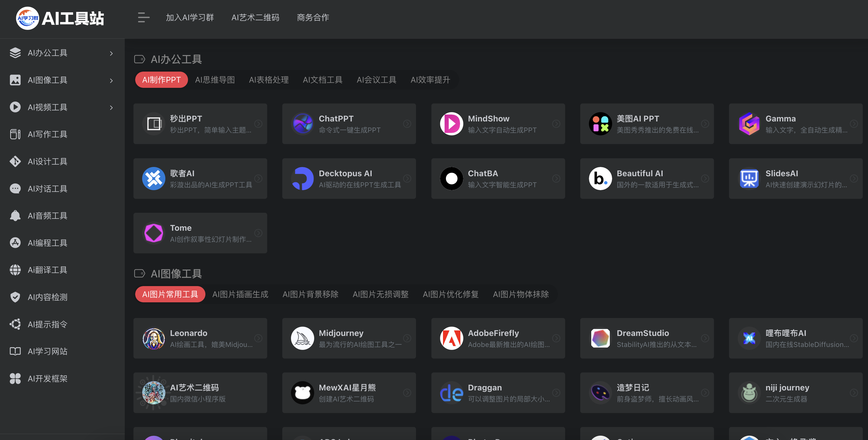868x440 pixels.
Task: Click the AI写作工具 icon in sidebar
Action: (x=15, y=134)
